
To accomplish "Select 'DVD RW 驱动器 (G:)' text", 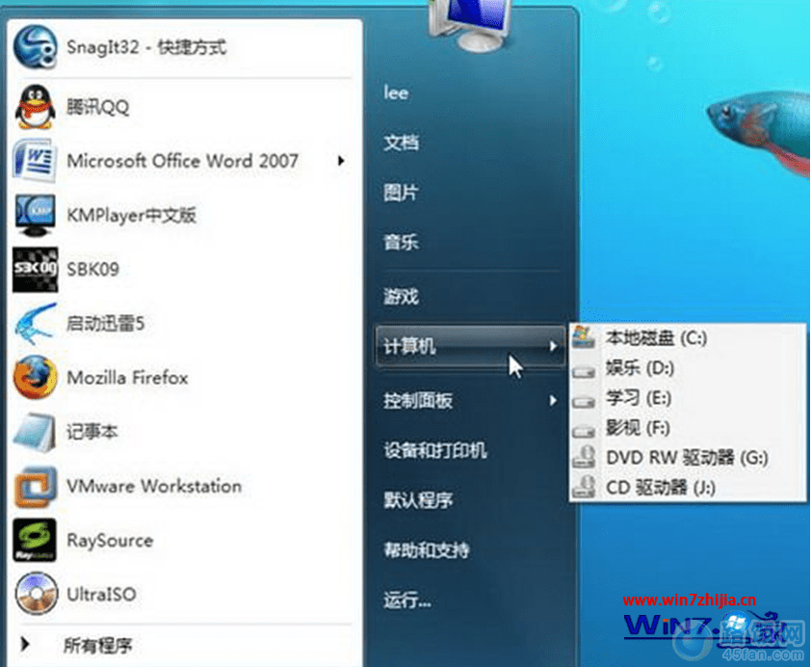I will (x=687, y=458).
